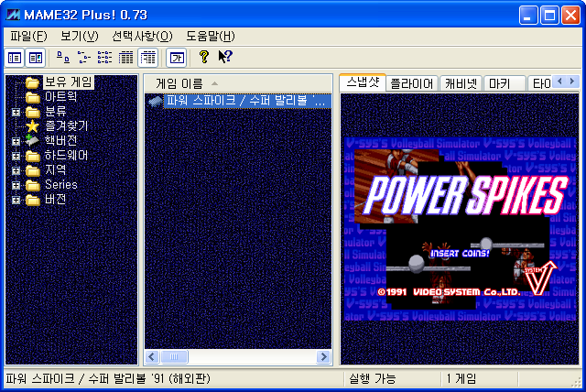This screenshot has height=392, width=586.
Task: Click the 가 font toolbar button
Action: 177,58
